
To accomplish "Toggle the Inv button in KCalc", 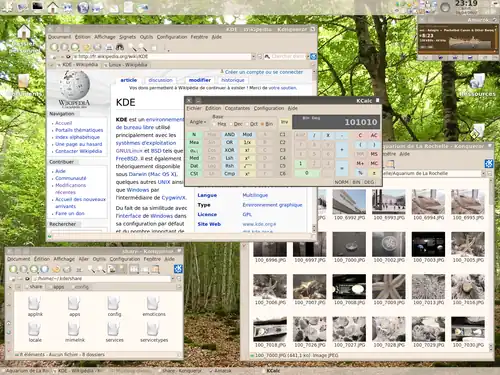I will [x=284, y=122].
